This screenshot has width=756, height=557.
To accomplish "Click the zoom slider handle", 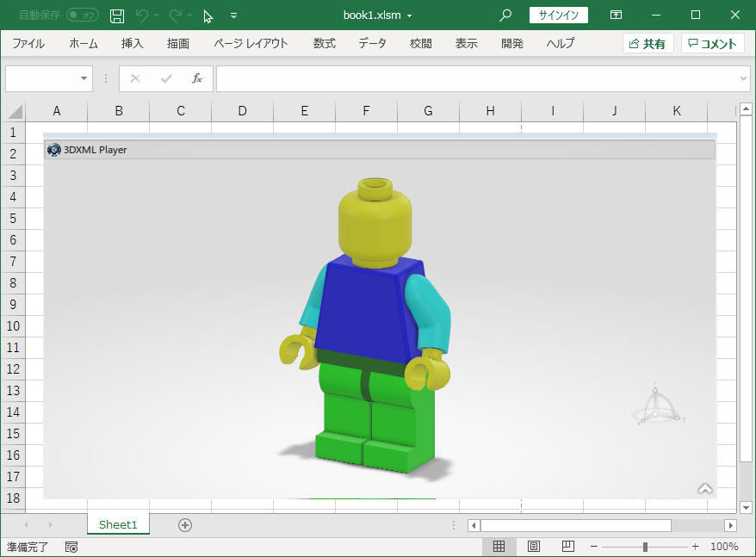I will 645,547.
